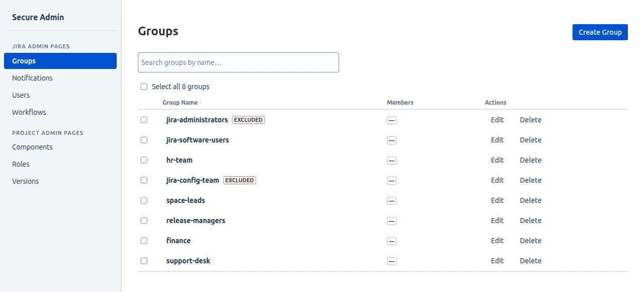The width and height of the screenshot is (644, 292).
Task: Delete the jira-administrators group
Action: click(531, 120)
